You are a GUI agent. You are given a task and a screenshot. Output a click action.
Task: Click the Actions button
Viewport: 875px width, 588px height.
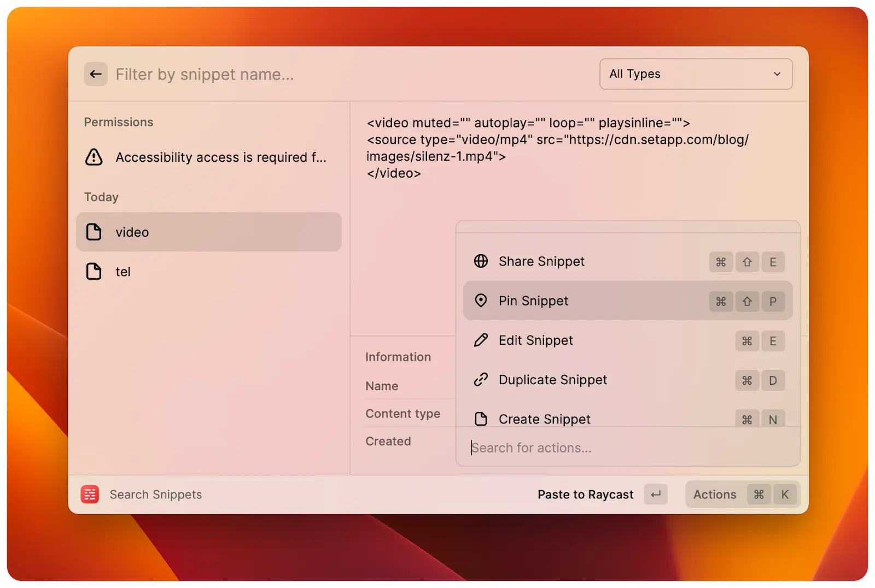tap(742, 495)
